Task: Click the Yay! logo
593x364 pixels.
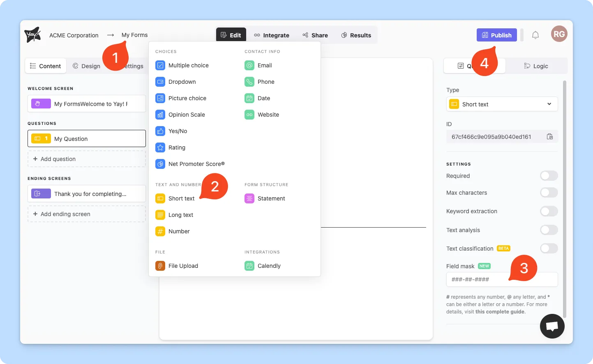Action: coord(32,35)
